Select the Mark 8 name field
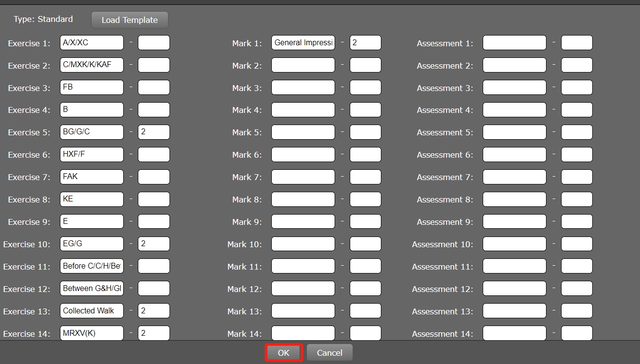 click(x=303, y=200)
